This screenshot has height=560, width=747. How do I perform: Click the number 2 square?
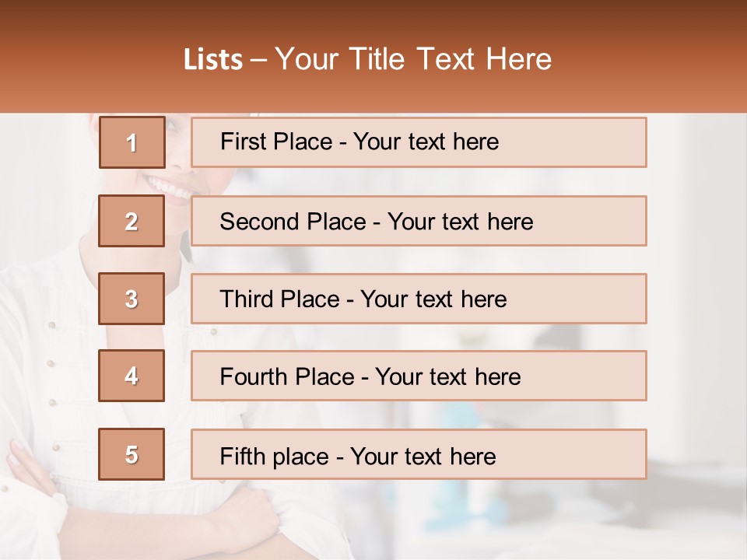point(132,221)
